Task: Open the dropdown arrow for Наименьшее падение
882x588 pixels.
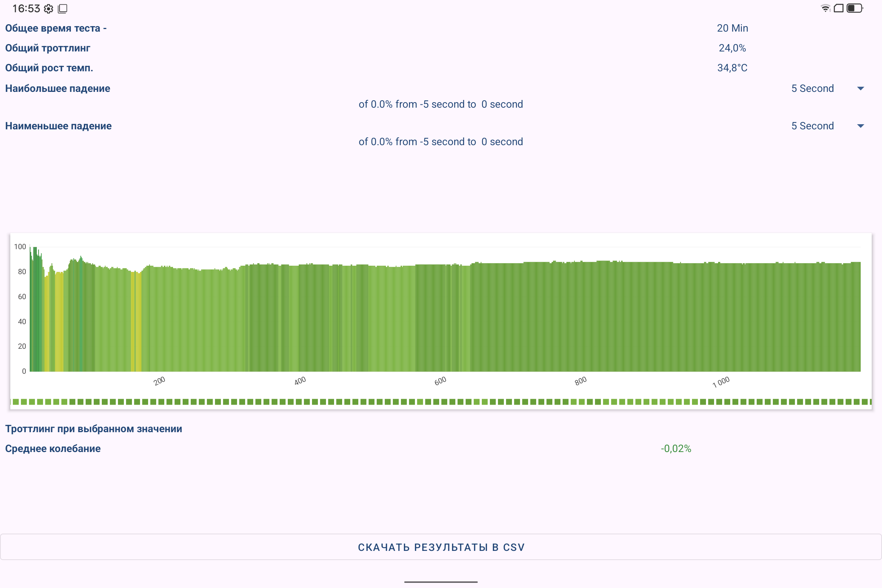Action: (x=861, y=126)
